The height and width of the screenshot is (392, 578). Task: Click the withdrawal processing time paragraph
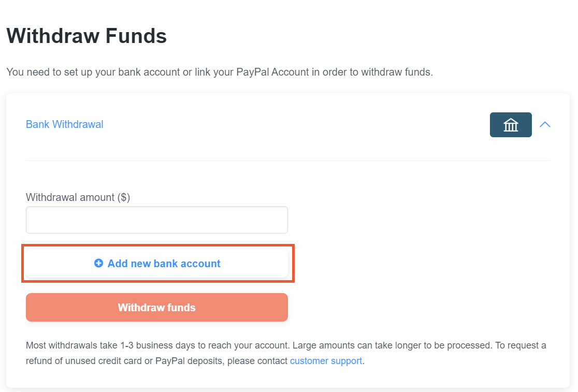(286, 353)
